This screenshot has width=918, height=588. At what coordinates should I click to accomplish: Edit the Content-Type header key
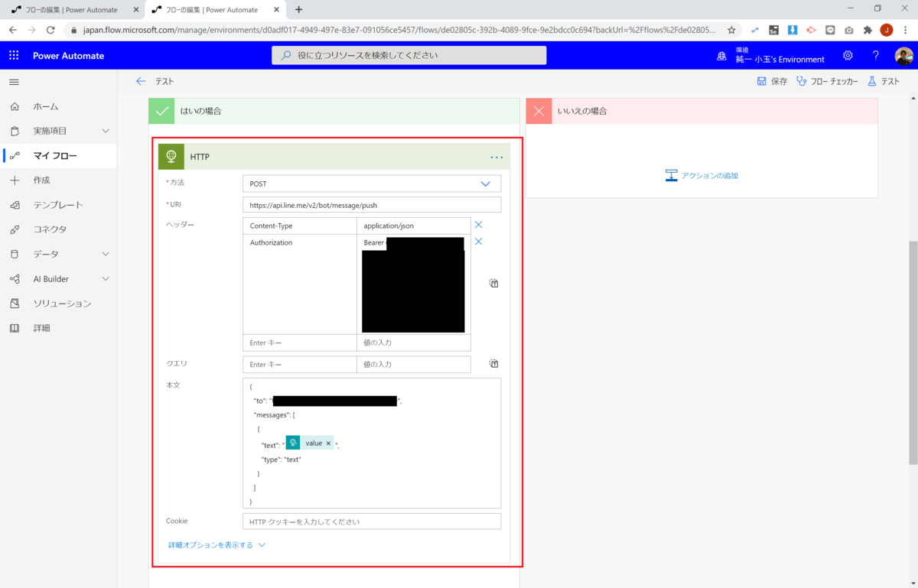(x=300, y=226)
